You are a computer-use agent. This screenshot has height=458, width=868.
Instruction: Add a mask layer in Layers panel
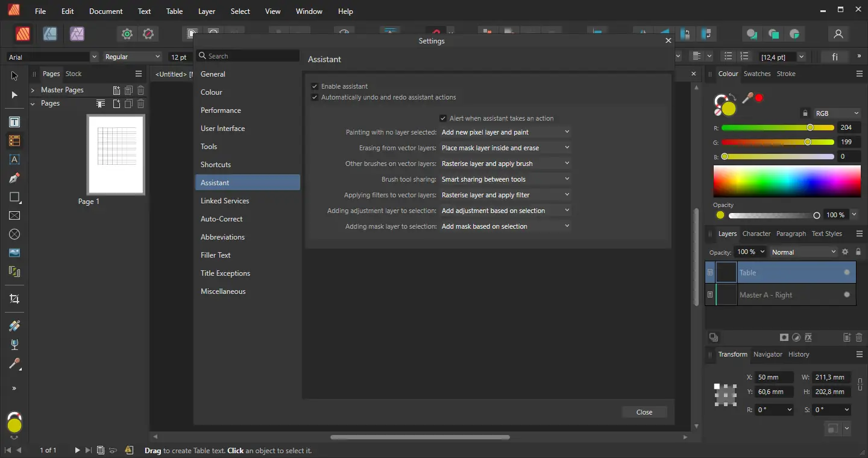[x=784, y=338]
